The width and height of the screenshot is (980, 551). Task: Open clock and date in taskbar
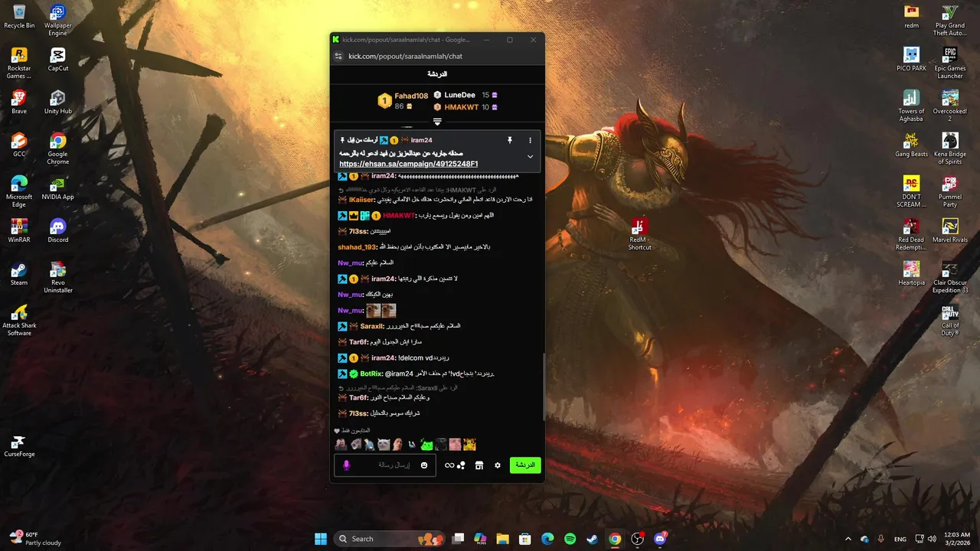(955, 539)
